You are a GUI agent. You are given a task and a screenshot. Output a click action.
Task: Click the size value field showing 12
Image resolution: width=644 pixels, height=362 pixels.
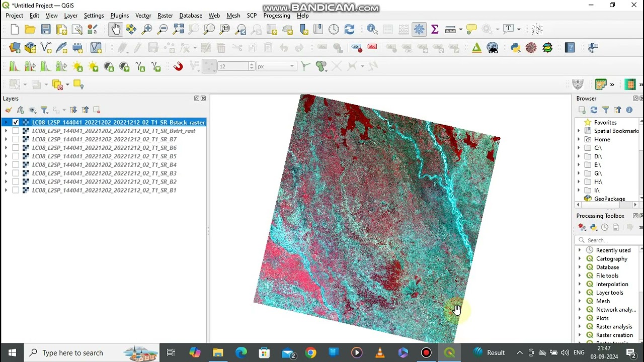click(x=233, y=66)
